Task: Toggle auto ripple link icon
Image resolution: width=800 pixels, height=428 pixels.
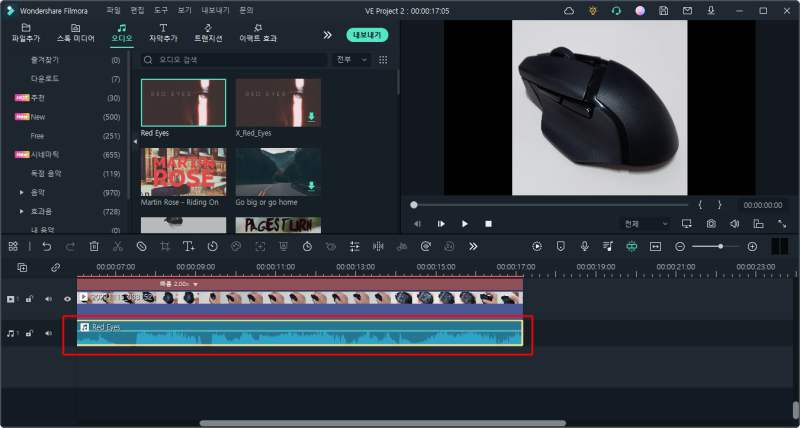Action: click(x=56, y=267)
